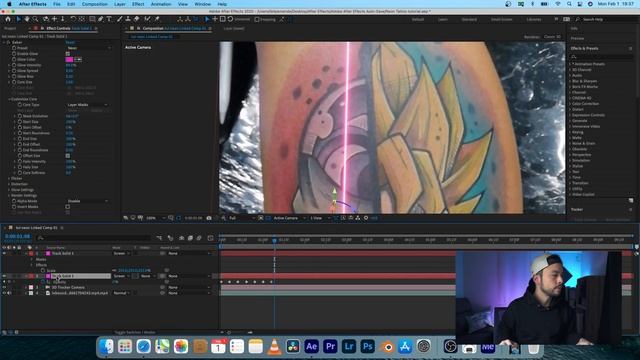The width and height of the screenshot is (640, 360).
Task: Click the timeline current timecode display
Action: pyautogui.click(x=17, y=236)
